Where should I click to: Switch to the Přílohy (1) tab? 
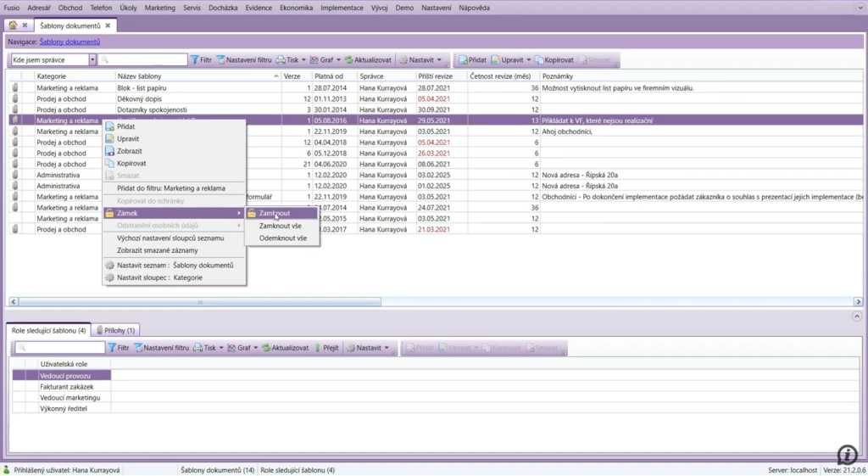pyautogui.click(x=117, y=329)
